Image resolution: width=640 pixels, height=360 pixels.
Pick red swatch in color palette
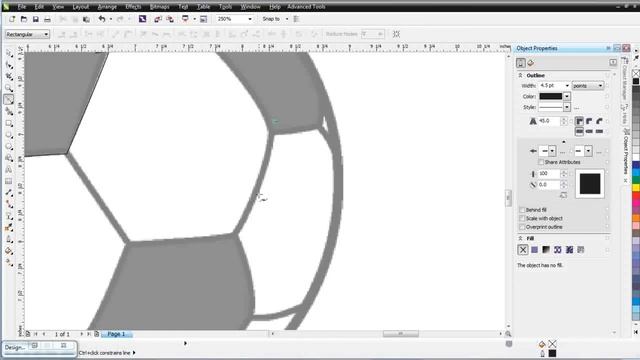click(x=636, y=196)
